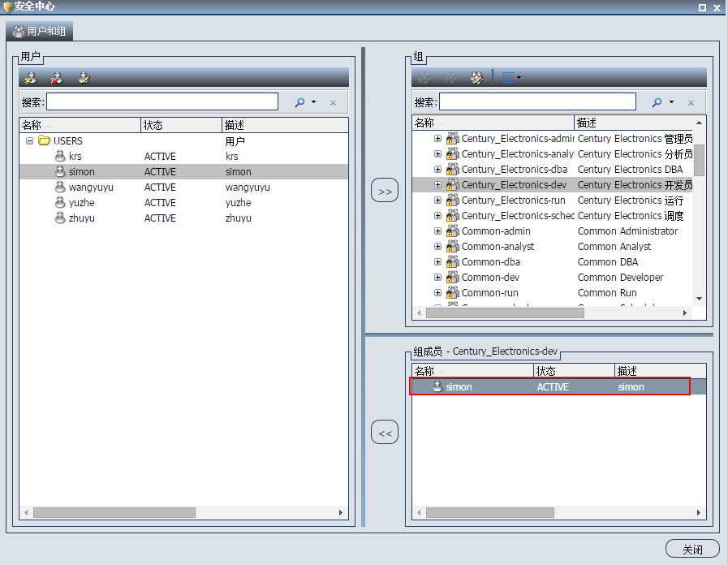Click the edit user icon
Viewport: 728px width, 565px height.
84,78
